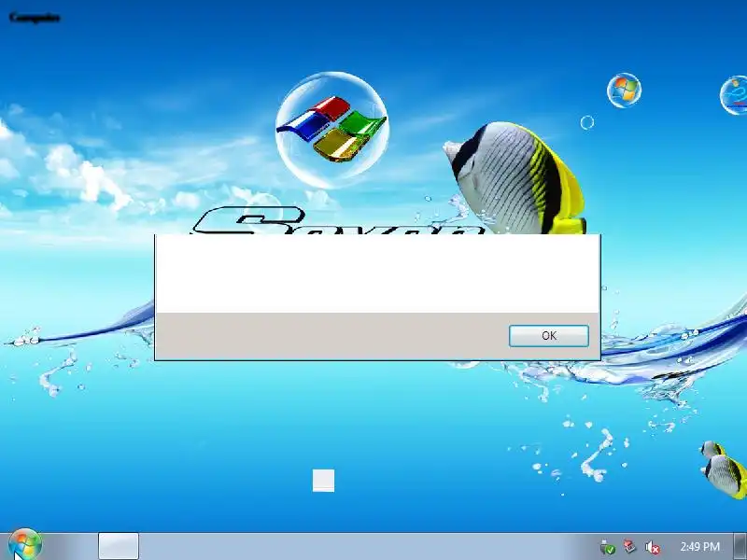Open the red flag tray notification icon

pos(629,547)
